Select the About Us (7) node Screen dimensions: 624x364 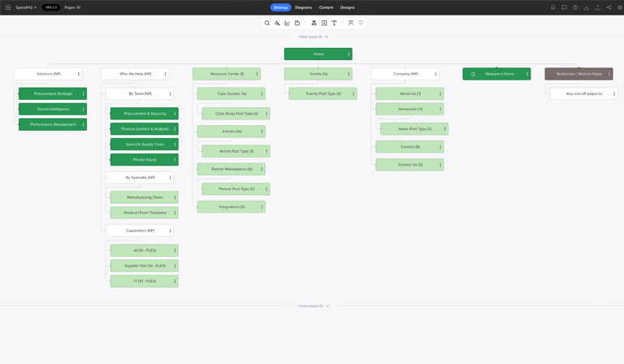pos(409,94)
